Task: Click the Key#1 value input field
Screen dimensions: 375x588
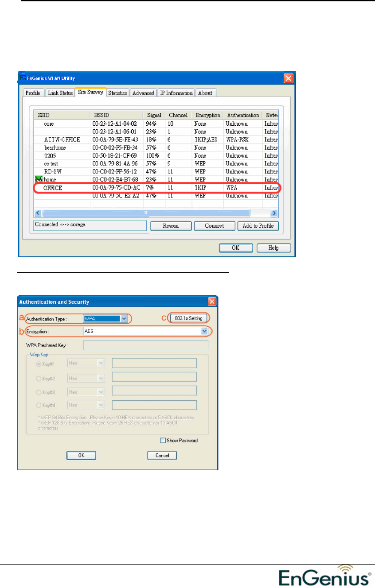Action: click(154, 364)
